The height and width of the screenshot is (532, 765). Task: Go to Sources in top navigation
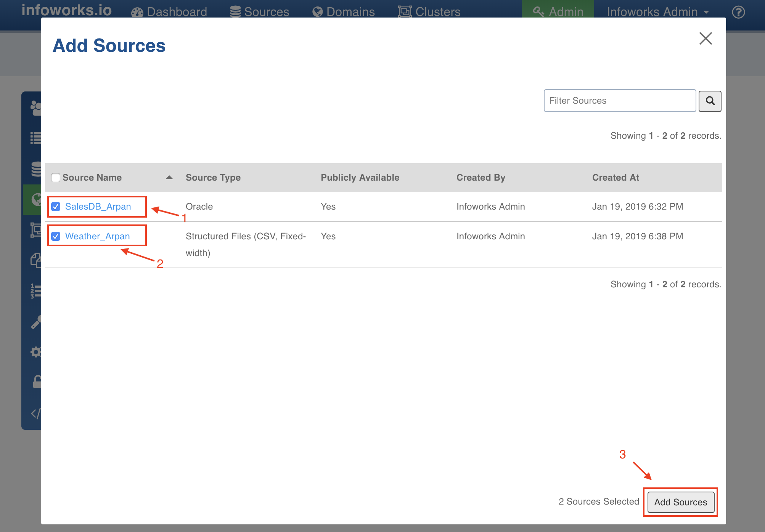[x=260, y=12]
